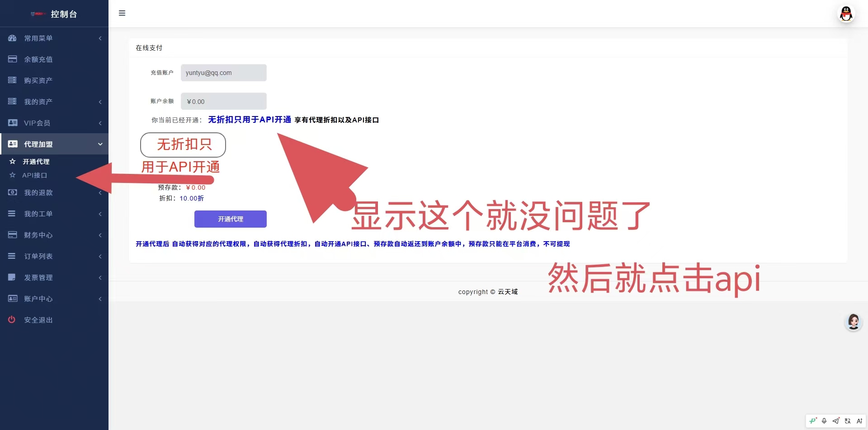Click the paper plane send icon
Image resolution: width=868 pixels, height=430 pixels.
coord(836,421)
